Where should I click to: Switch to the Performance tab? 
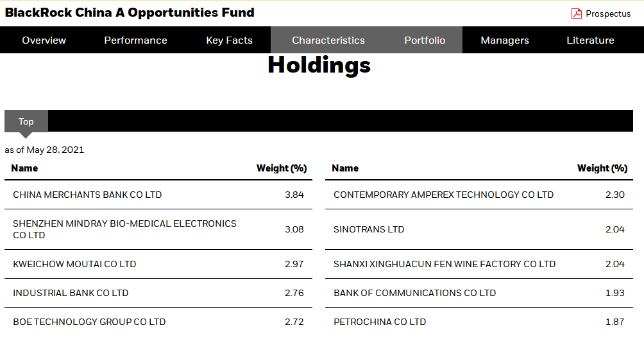click(135, 40)
